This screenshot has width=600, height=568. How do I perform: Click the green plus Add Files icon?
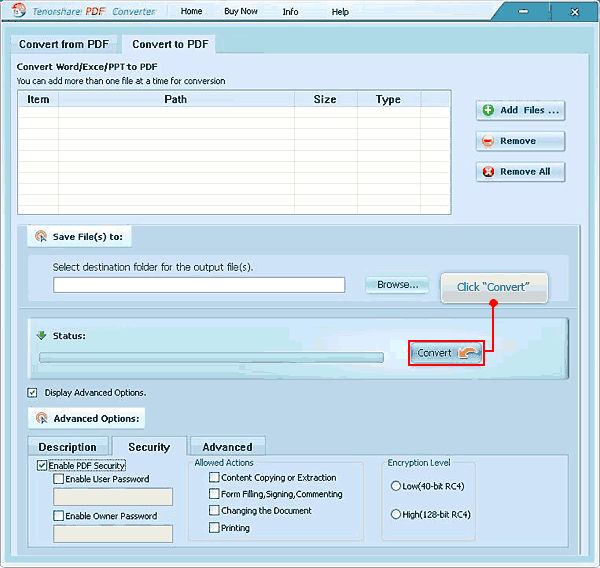pyautogui.click(x=488, y=111)
